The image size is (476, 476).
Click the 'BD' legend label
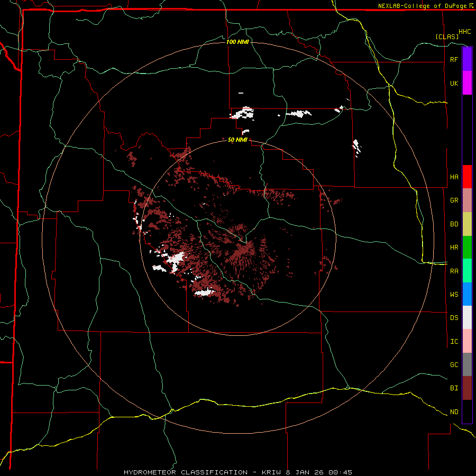click(454, 224)
